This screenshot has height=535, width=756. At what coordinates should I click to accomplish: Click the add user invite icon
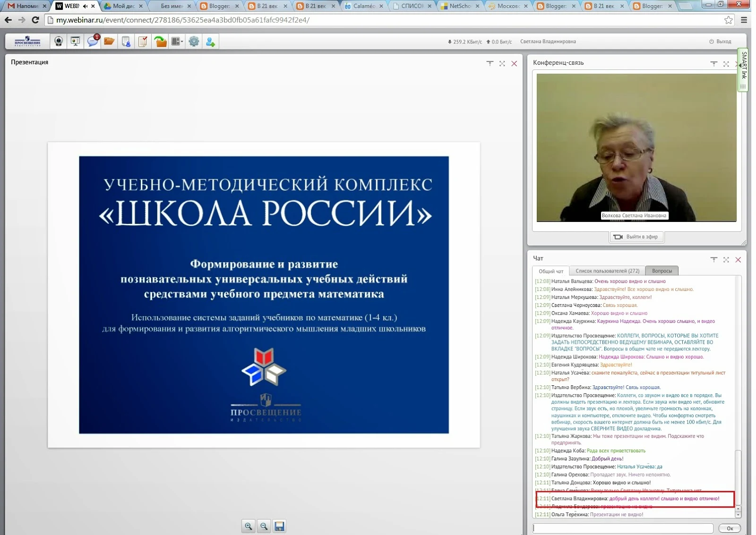point(211,42)
